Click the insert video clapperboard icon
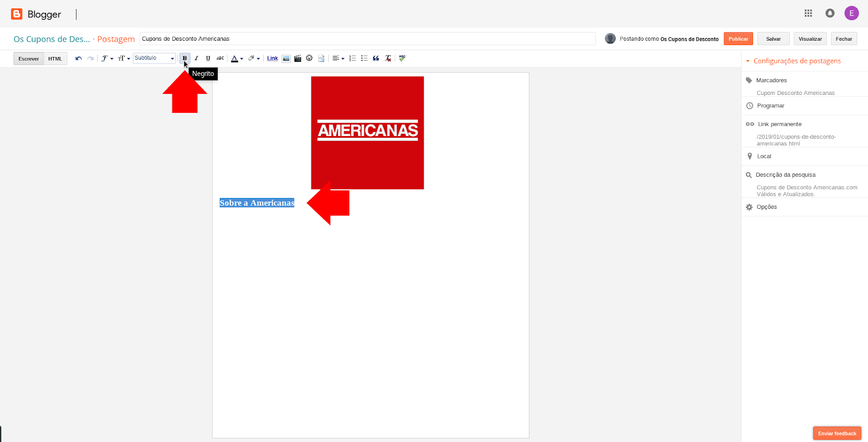 coord(298,59)
